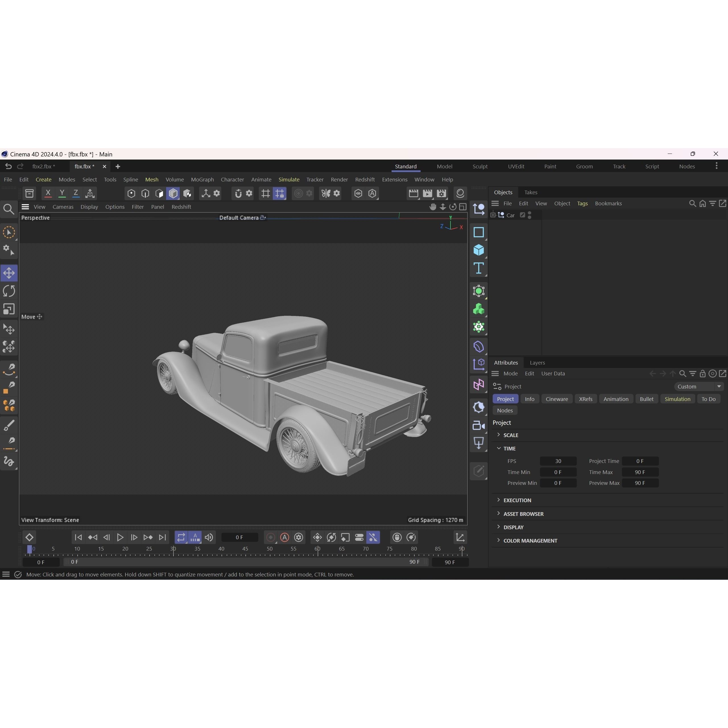Screen dimensions: 728x728
Task: Activate the Live Selection tool
Action: (x=9, y=233)
